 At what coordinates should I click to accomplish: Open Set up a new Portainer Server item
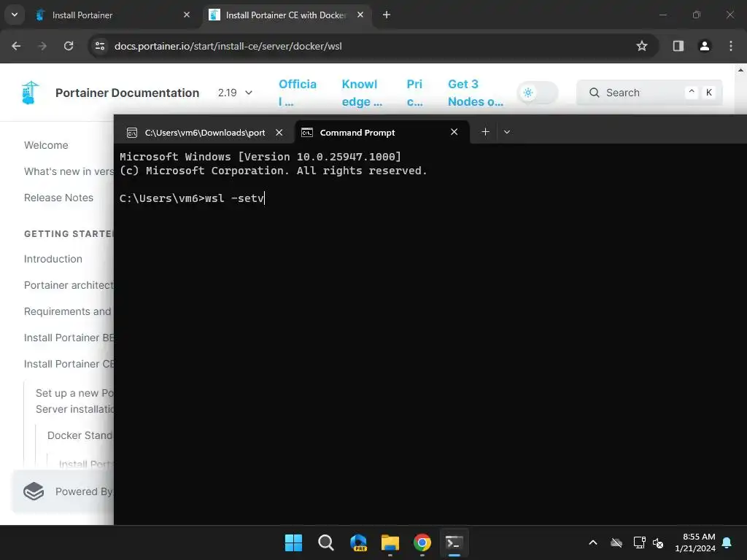[74, 401]
